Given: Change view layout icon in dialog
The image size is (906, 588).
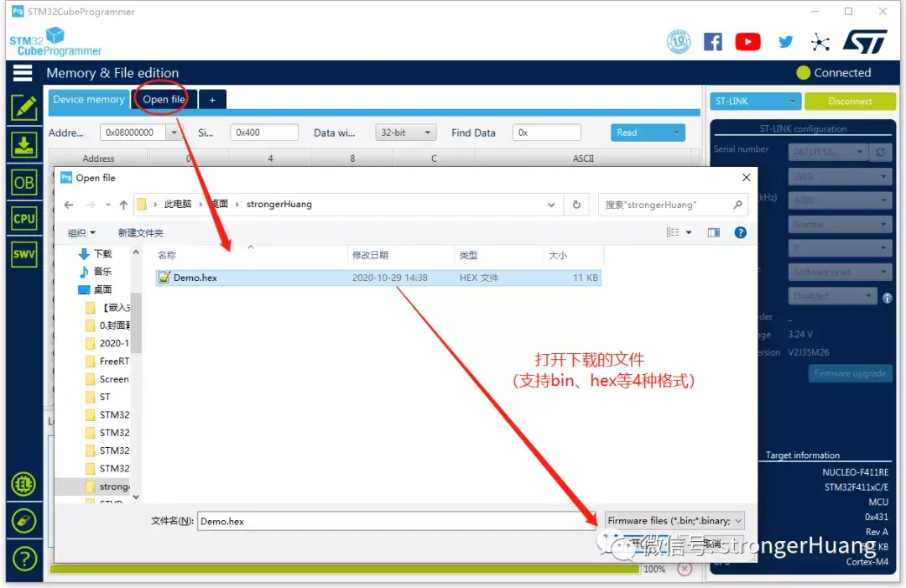Looking at the screenshot, I should (x=673, y=232).
